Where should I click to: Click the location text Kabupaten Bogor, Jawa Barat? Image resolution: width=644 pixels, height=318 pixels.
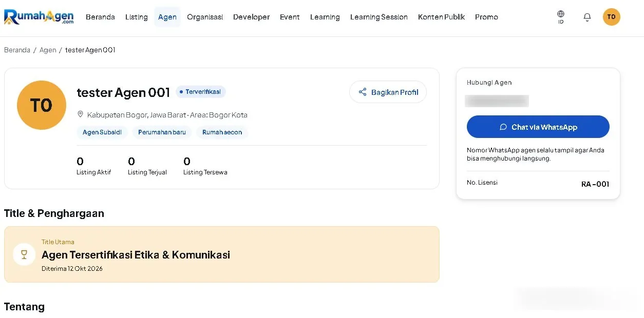[x=137, y=115]
